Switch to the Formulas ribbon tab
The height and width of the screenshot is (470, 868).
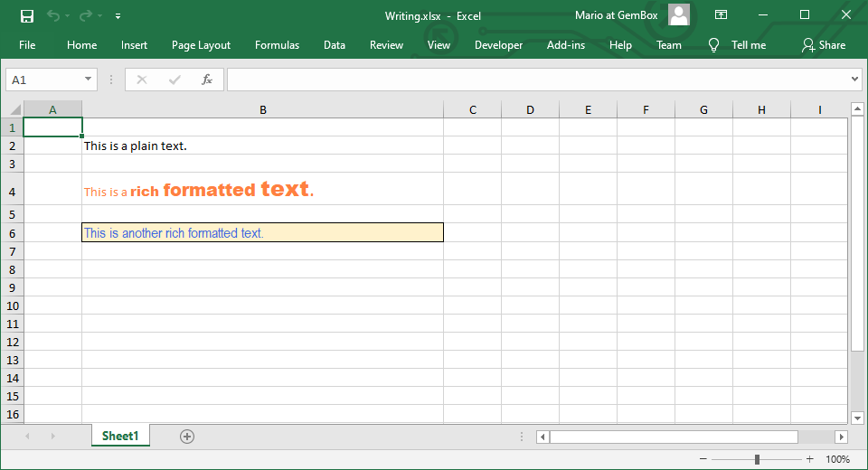(x=277, y=45)
